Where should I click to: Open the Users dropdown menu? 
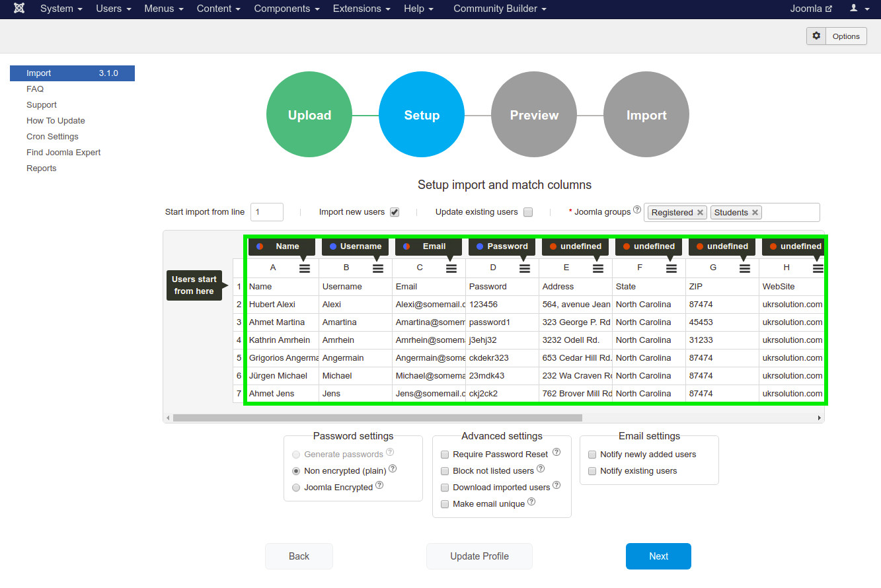pos(114,9)
